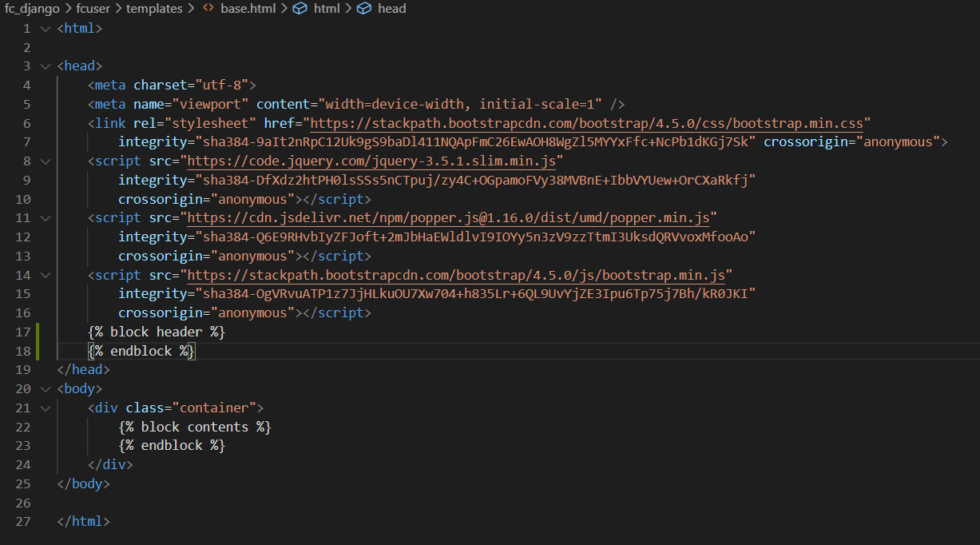Viewport: 980px width, 545px height.
Task: Click crossorigin="anonymous" on line 16
Action: (x=206, y=313)
